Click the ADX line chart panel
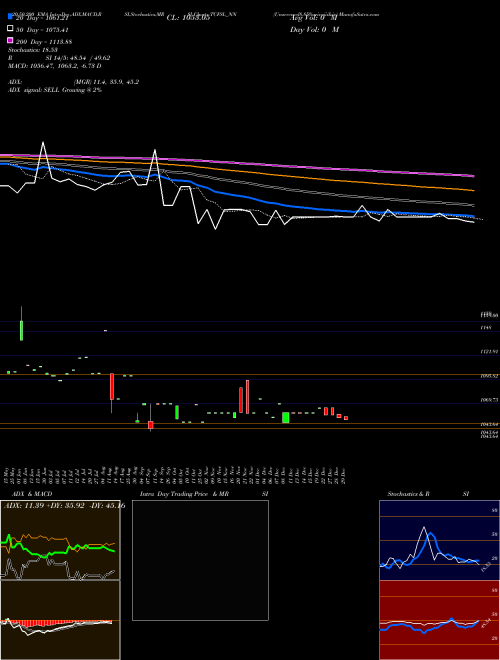500x660 pixels. tap(60, 540)
